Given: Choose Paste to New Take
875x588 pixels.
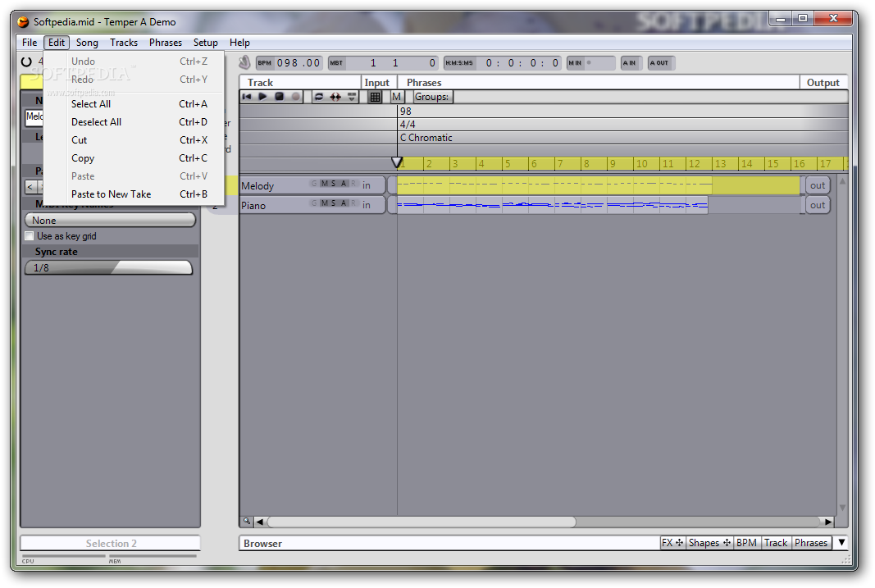Looking at the screenshot, I should coord(134,194).
